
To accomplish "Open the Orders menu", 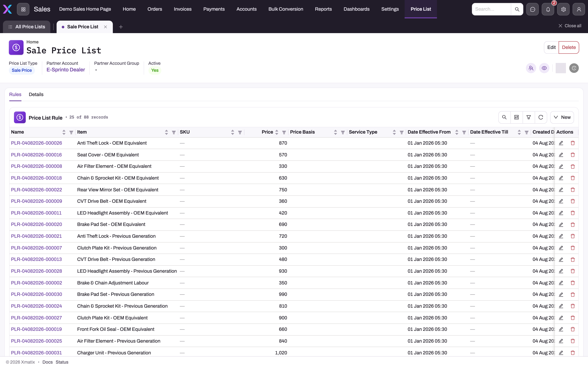I will click(x=155, y=9).
